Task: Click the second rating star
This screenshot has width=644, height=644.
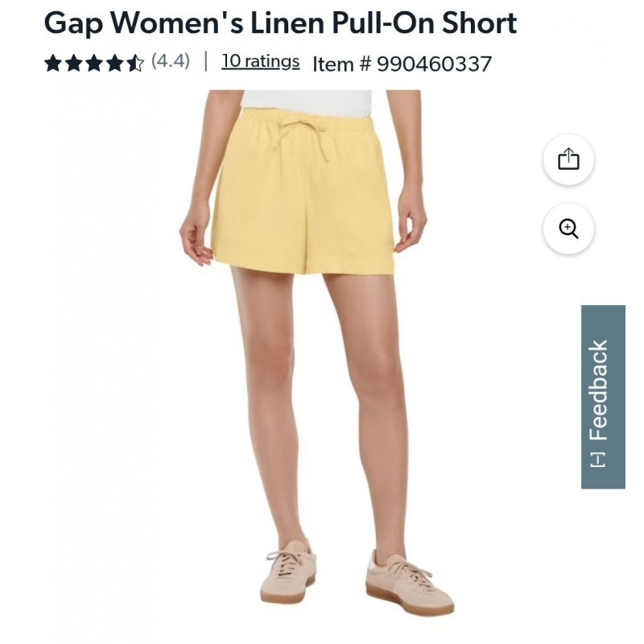Action: click(x=74, y=64)
